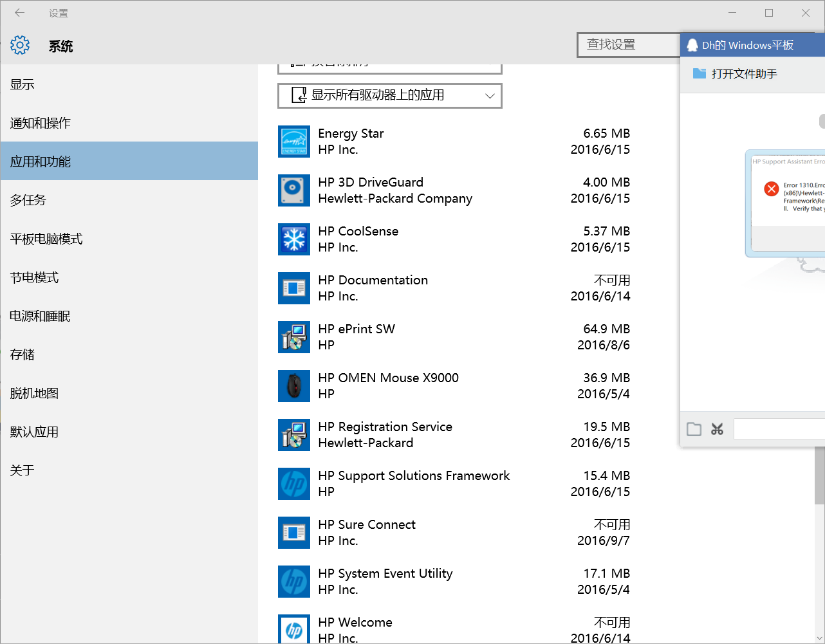Image resolution: width=825 pixels, height=644 pixels.
Task: Click the HP Welcome logo icon
Action: [x=294, y=629]
